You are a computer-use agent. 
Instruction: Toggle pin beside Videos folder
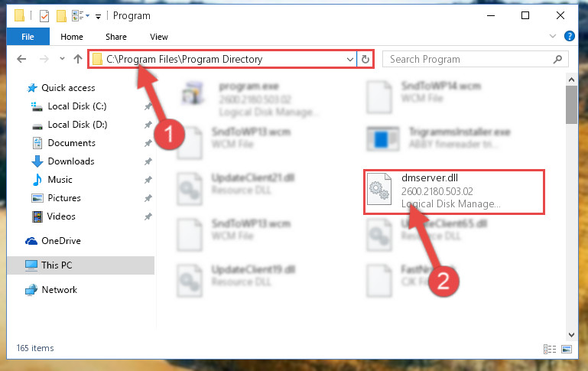(148, 216)
